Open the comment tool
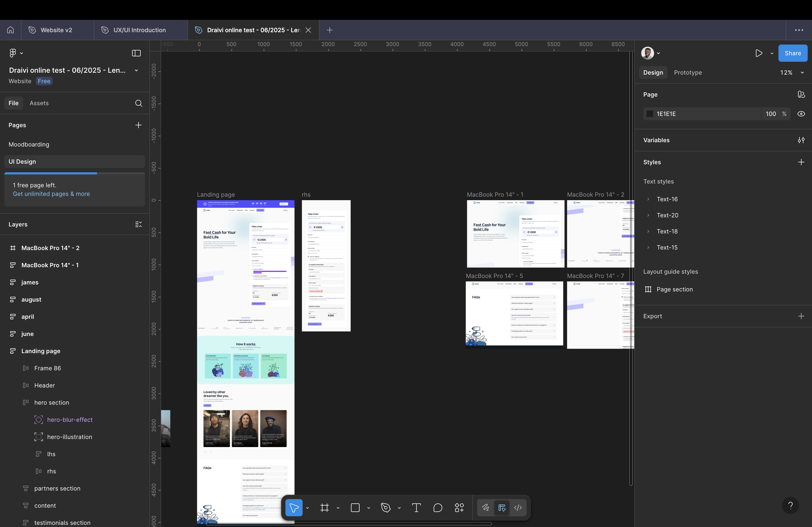Viewport: 812px width, 527px height. click(x=438, y=508)
